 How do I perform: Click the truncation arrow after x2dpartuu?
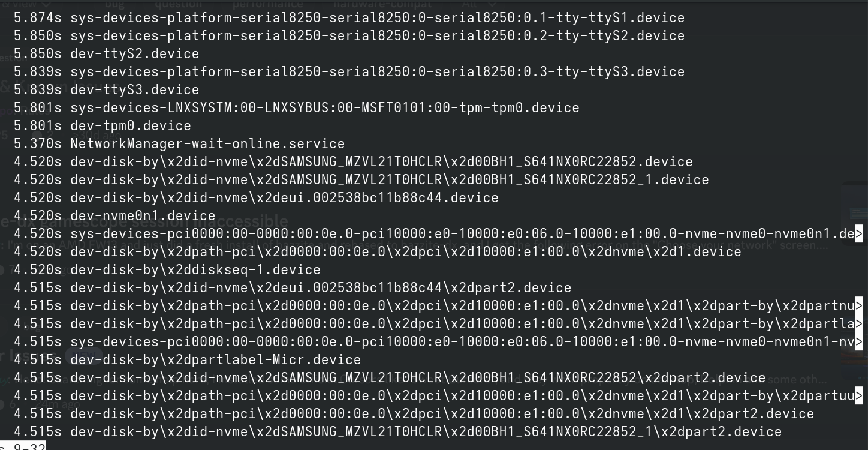[859, 396]
